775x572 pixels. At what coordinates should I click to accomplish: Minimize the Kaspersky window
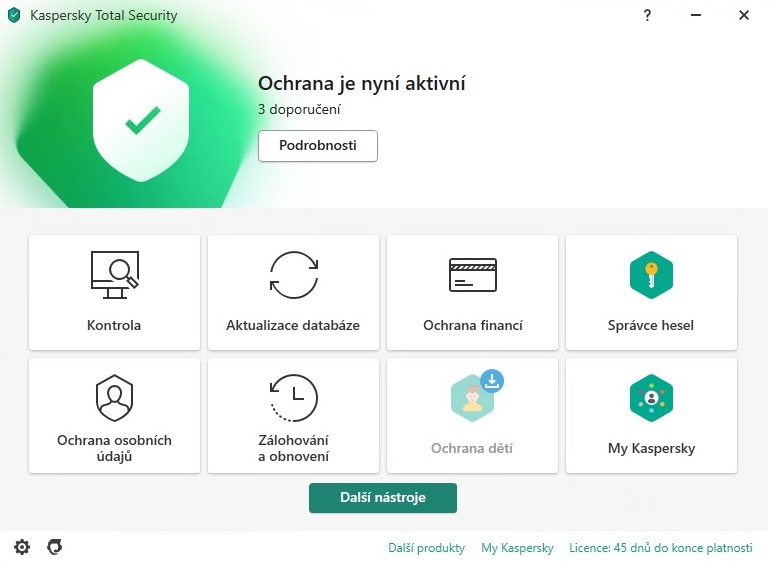point(695,15)
